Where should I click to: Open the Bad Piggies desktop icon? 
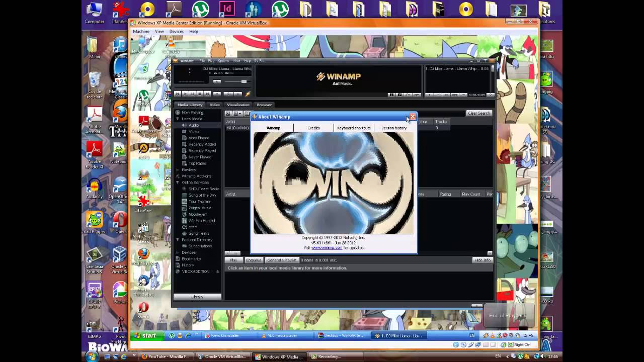pyautogui.click(x=94, y=222)
